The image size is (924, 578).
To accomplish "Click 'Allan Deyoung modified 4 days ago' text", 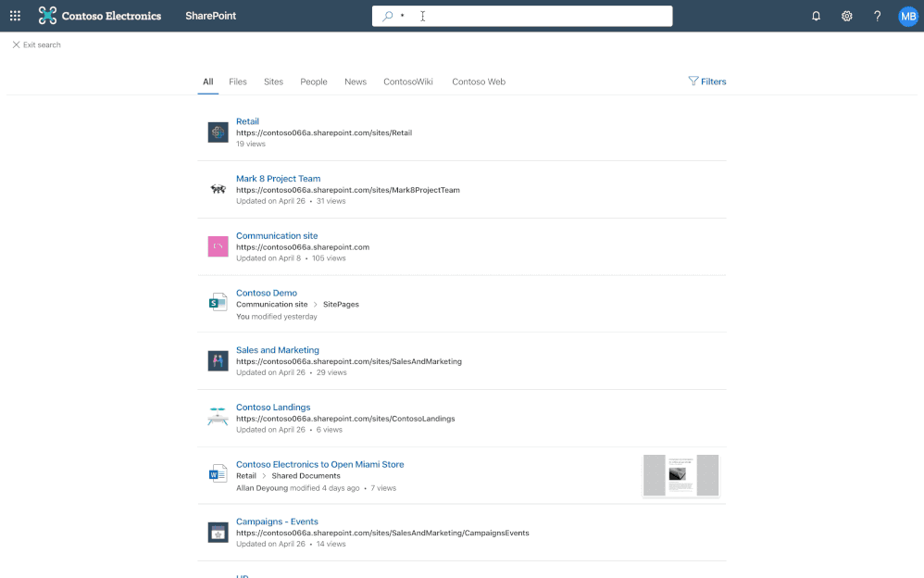I will click(297, 488).
